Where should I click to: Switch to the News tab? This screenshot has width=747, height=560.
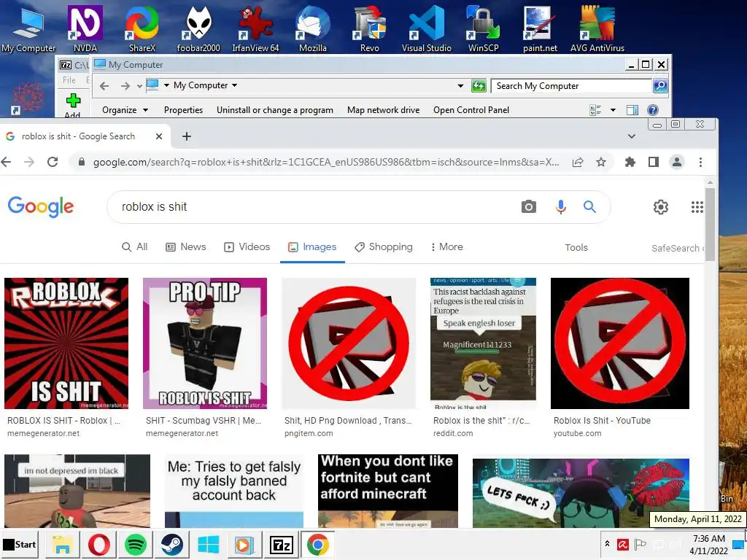coord(186,246)
